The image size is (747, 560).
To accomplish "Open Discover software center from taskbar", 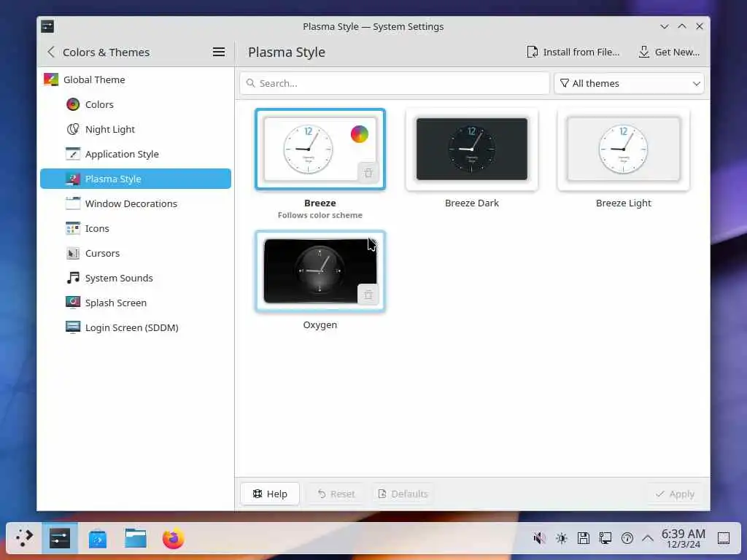I will click(x=98, y=539).
